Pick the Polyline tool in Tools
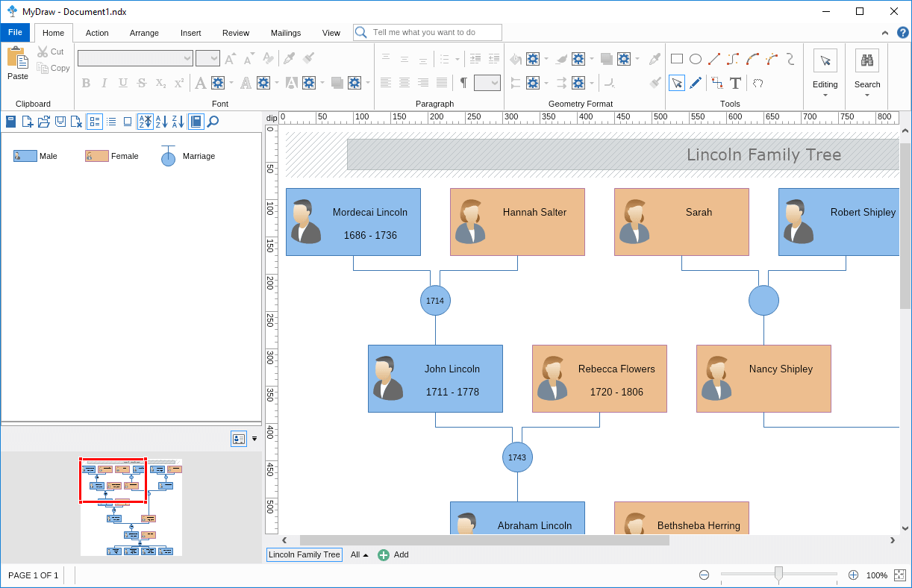Screen dimensions: 912x588 point(733,59)
